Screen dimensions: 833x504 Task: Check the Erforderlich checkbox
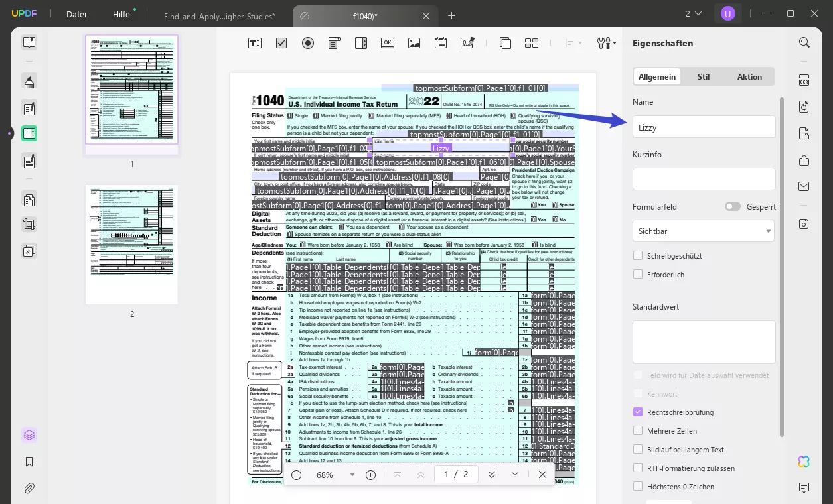coord(638,274)
